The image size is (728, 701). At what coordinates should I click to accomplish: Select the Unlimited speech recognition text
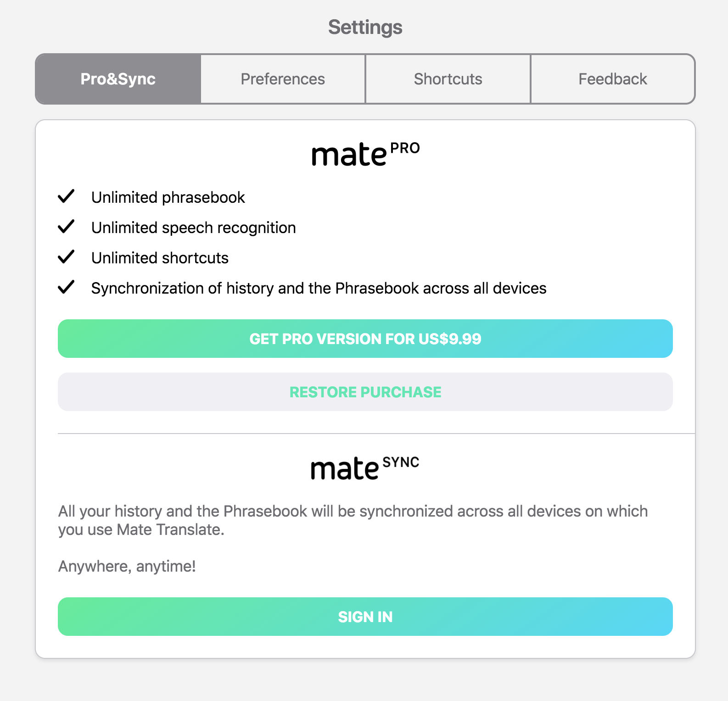coord(194,228)
